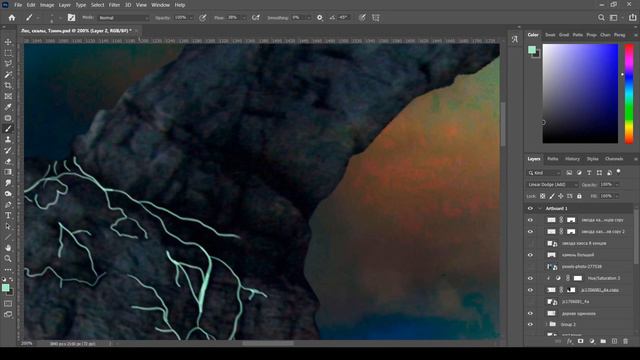Screen dimensions: 640x360
Task: Select the Eyedropper tool
Action: tap(8, 107)
